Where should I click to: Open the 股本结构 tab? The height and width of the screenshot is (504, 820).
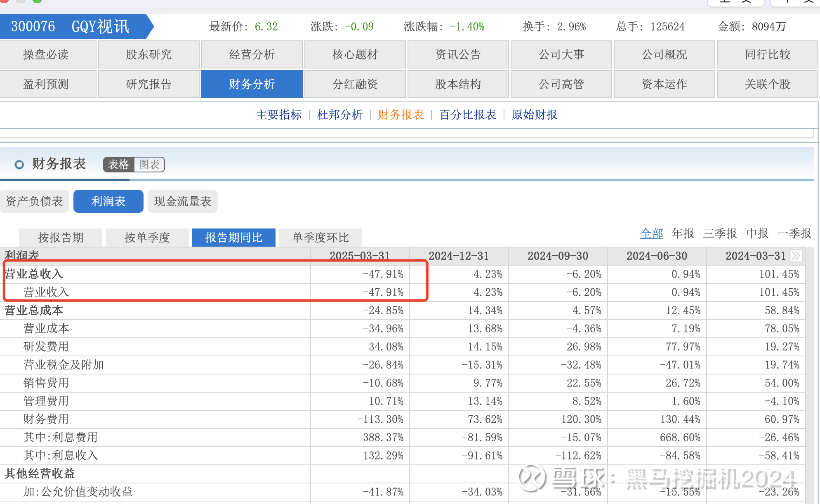458,84
